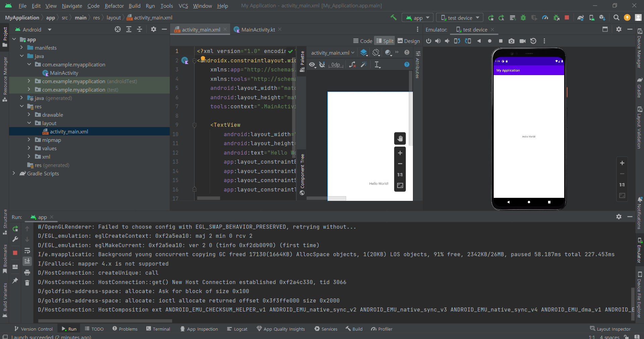This screenshot has height=339, width=644.
Task: Switch editor to Design view mode
Action: pos(409,41)
